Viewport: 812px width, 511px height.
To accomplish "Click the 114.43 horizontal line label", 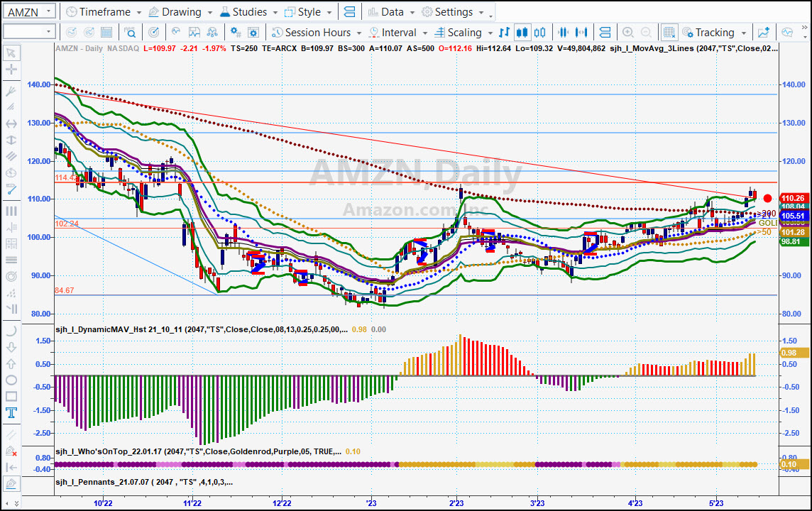I will (66, 177).
